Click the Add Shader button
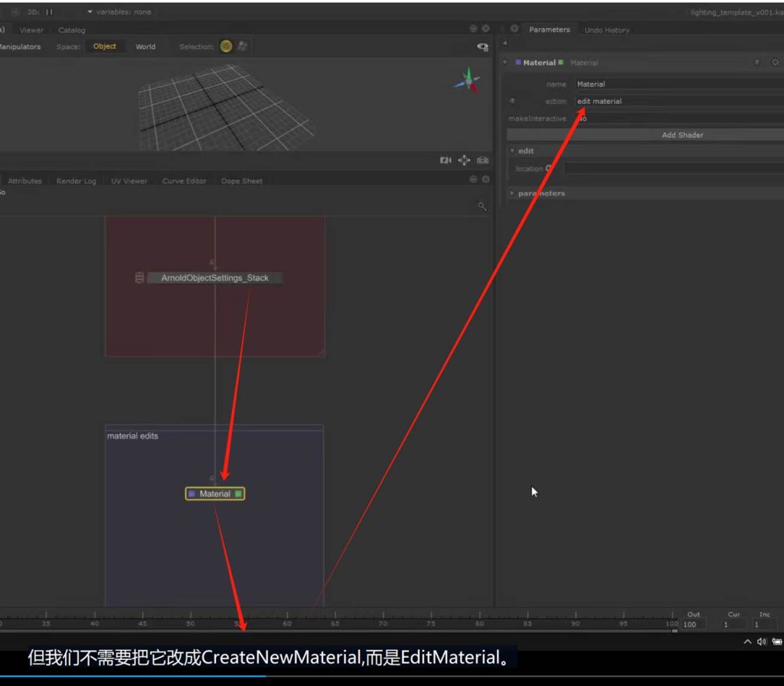 [x=681, y=135]
